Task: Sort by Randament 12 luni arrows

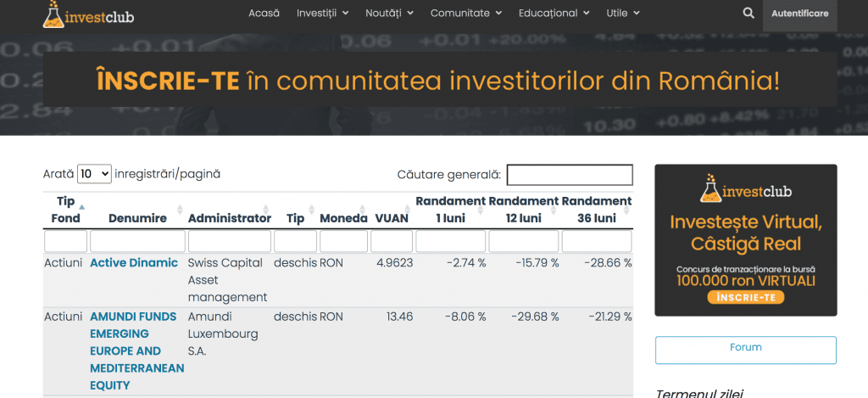Action: tap(554, 210)
